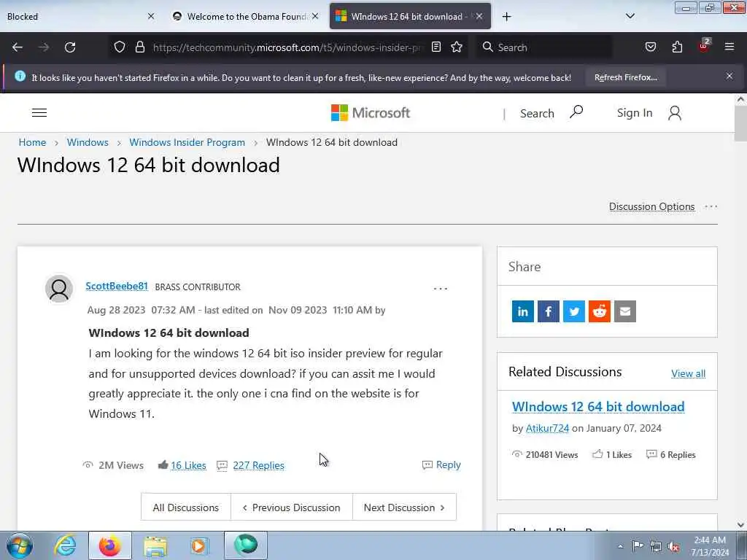The width and height of the screenshot is (747, 560).
Task: Open Windows Insider Program breadcrumb
Action: click(187, 142)
